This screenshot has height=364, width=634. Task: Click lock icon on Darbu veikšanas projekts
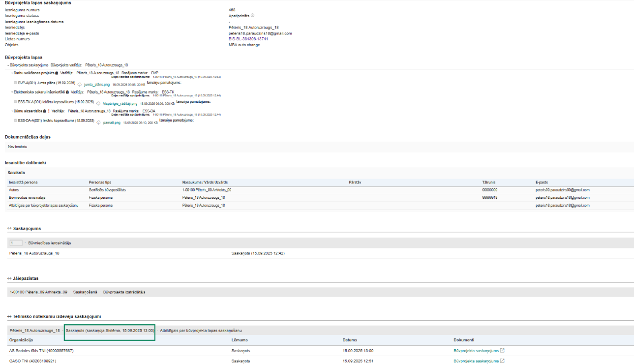[x=57, y=73]
